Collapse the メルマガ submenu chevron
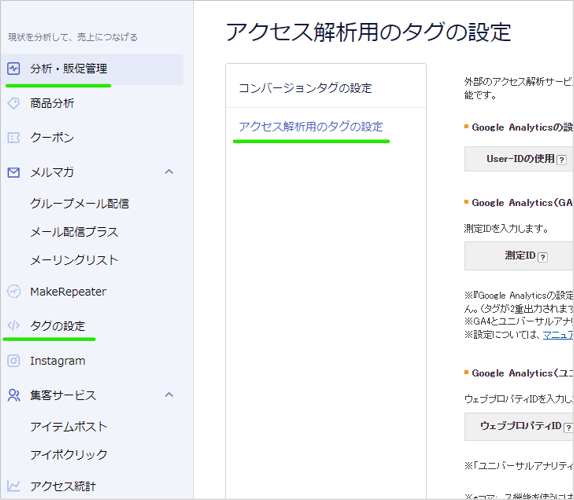574x500 pixels. (x=169, y=172)
